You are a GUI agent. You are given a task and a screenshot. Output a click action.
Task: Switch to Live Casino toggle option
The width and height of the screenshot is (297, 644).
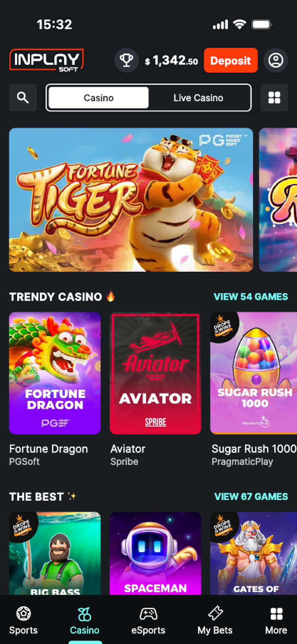[x=198, y=98]
